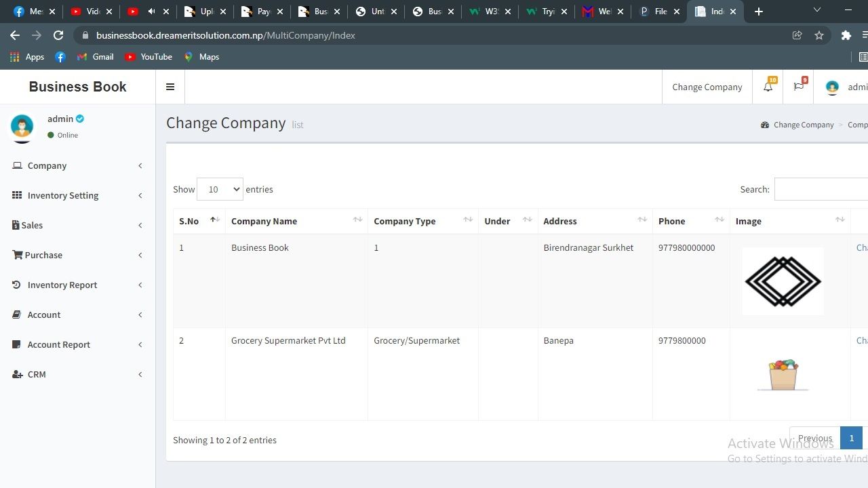868x488 pixels.
Task: Toggle sidebar with hamburger menu icon
Action: coord(170,87)
